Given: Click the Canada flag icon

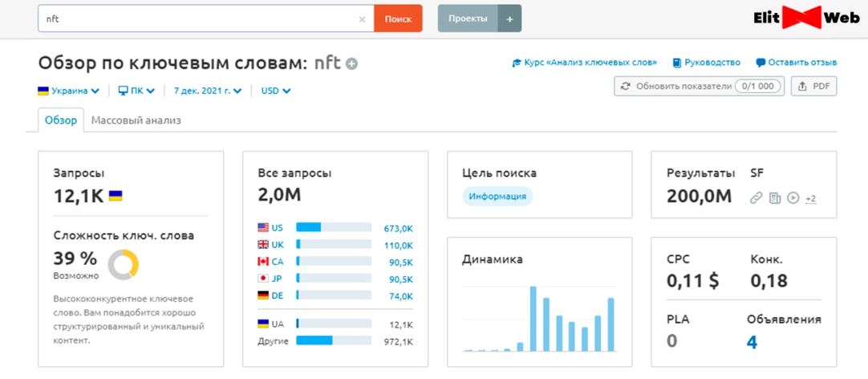Looking at the screenshot, I should click(263, 261).
